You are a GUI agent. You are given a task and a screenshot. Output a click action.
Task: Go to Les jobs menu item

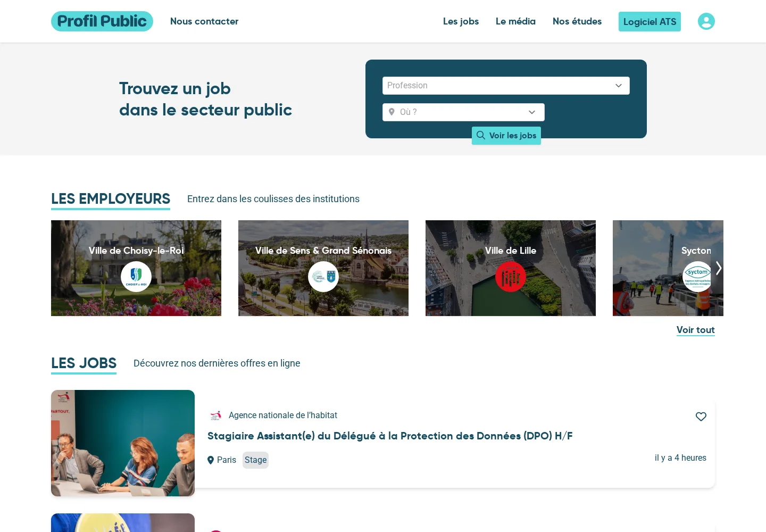tap(461, 21)
